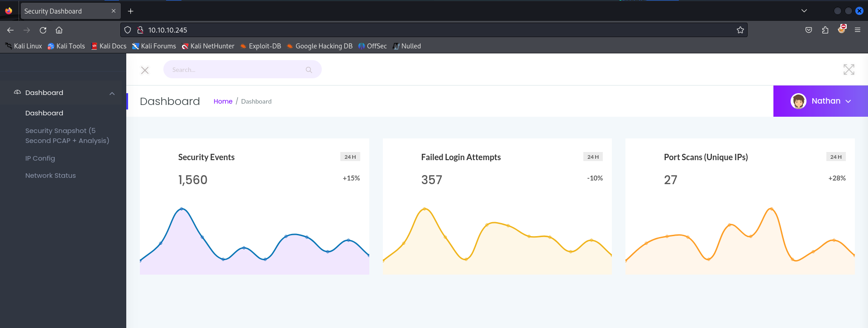Reload the page with the refresh icon
This screenshot has height=328, width=868.
(43, 30)
